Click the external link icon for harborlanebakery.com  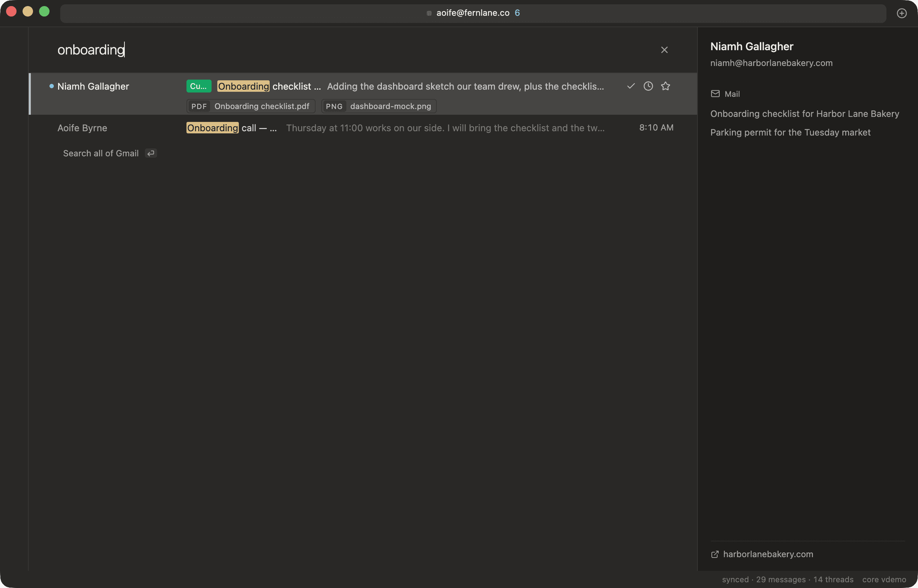click(x=714, y=554)
